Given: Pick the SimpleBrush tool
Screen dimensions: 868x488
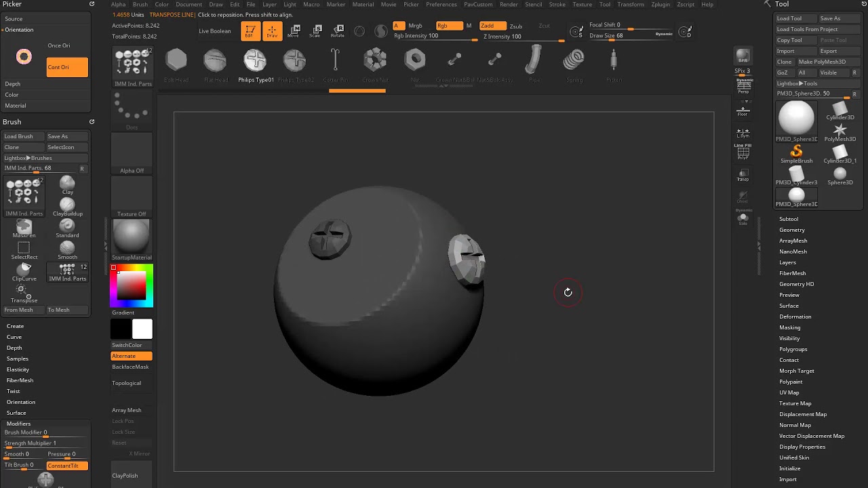Looking at the screenshot, I should pos(796,154).
